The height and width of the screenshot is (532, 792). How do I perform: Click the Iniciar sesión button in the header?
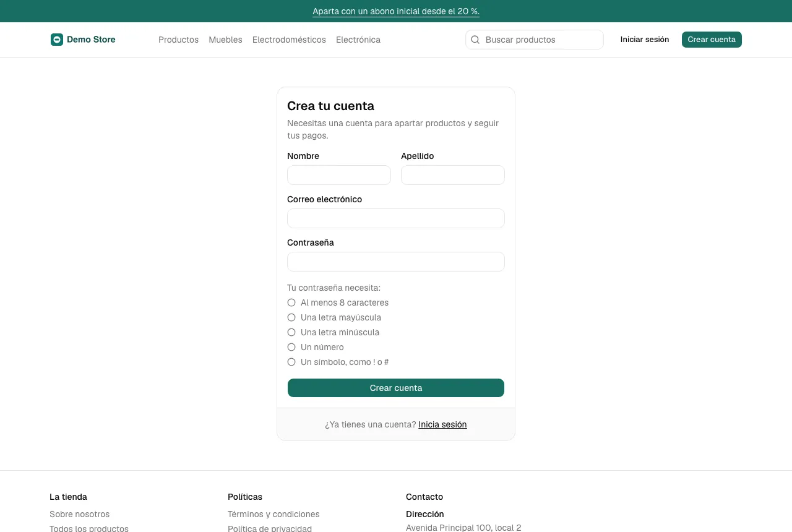(645, 40)
